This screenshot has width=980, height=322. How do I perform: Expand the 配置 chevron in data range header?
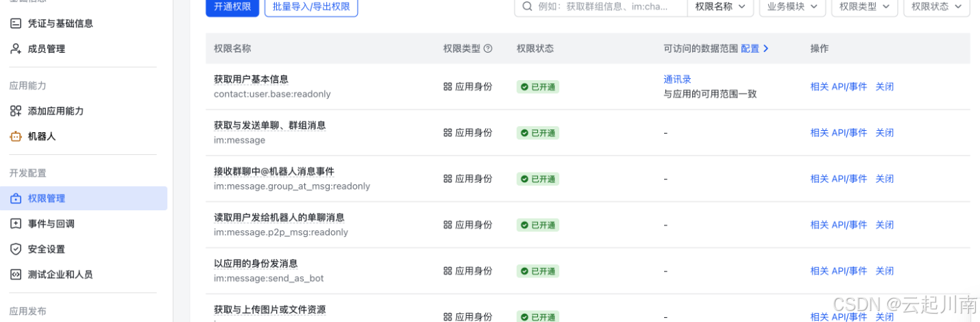[x=765, y=49]
